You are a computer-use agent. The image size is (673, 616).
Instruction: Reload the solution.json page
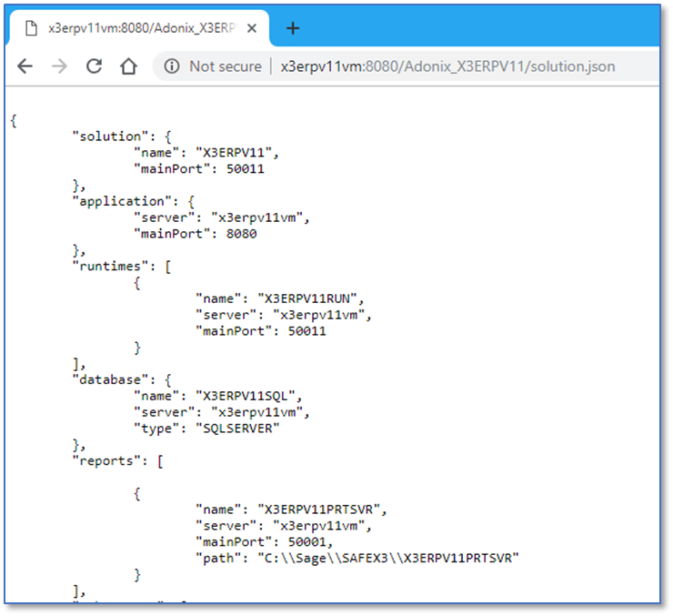coord(94,66)
